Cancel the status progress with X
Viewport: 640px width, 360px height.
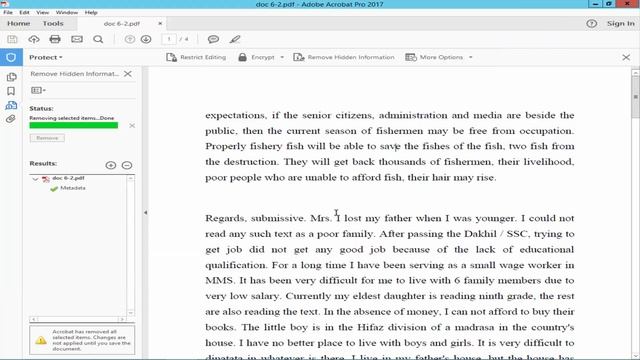tap(132, 126)
